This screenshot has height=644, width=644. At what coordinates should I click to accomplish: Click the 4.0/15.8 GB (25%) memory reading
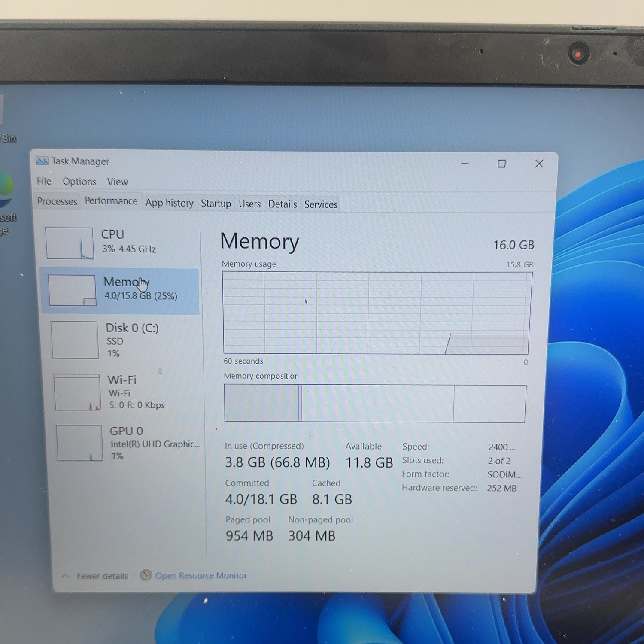[x=141, y=296]
